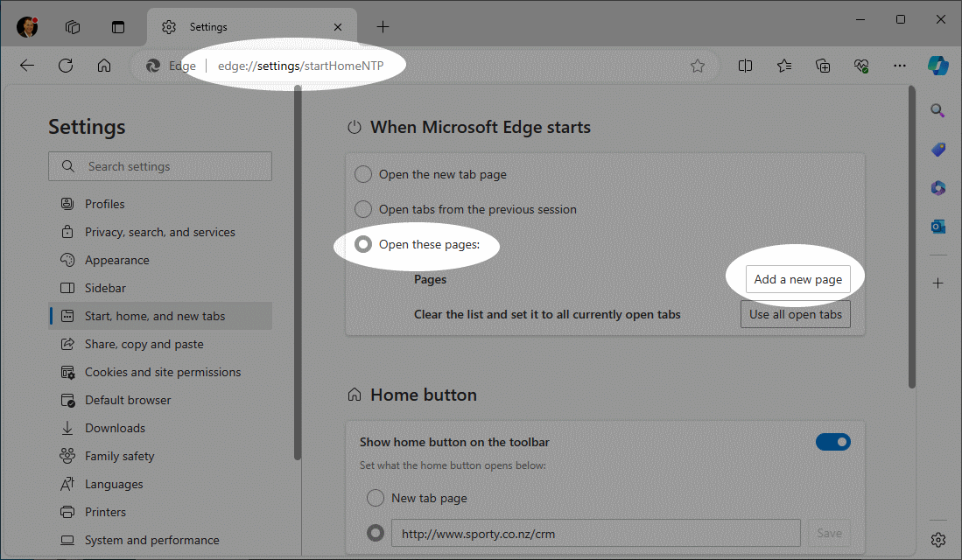Open Outlook in the sidebar
962x560 pixels.
pos(937,227)
